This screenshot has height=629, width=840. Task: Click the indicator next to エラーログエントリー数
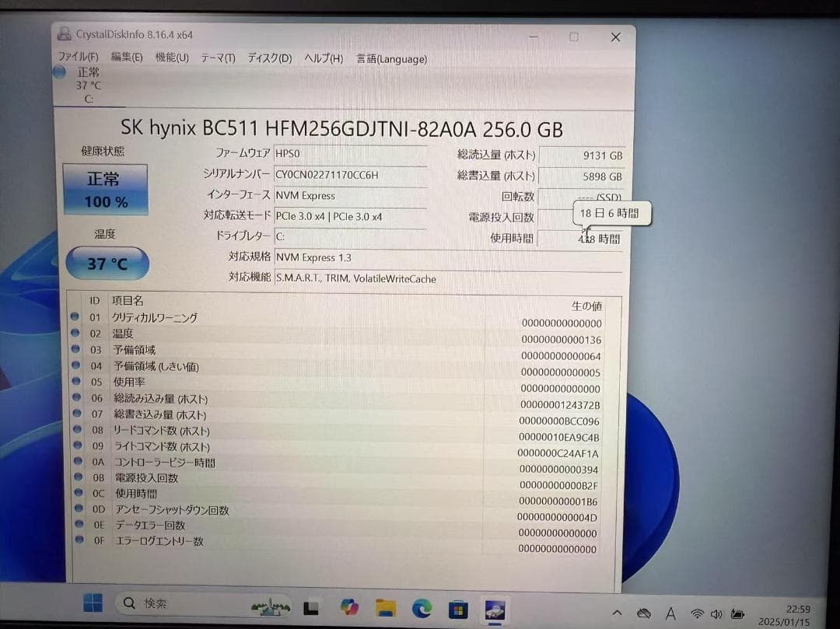75,541
